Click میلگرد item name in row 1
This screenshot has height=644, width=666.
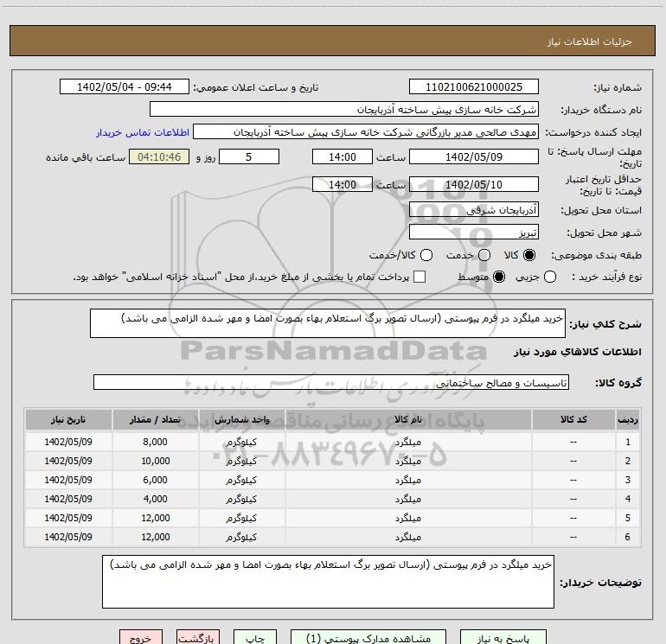[x=408, y=442]
